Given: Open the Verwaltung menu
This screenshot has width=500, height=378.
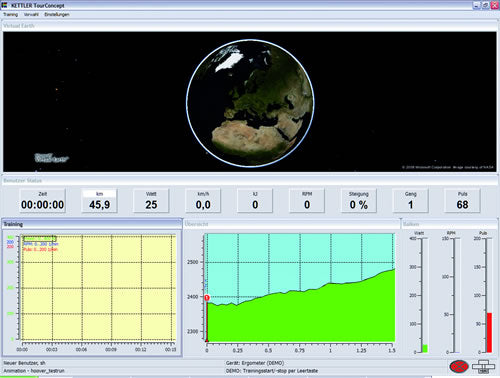Looking at the screenshot, I should pos(31,14).
